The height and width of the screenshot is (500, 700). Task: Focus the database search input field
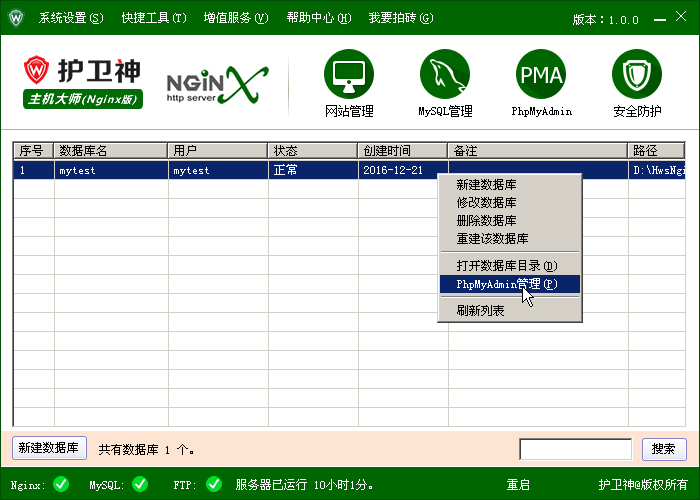[575, 449]
